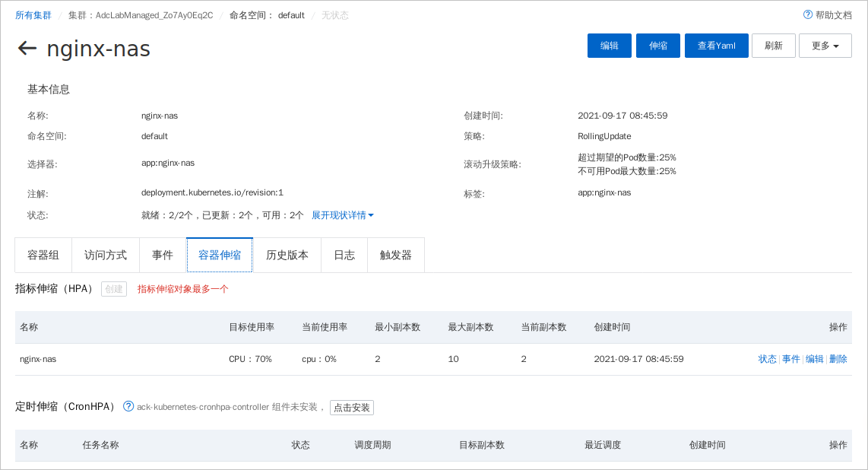
Task: Switch to the 访问方式 tab
Action: coord(105,256)
